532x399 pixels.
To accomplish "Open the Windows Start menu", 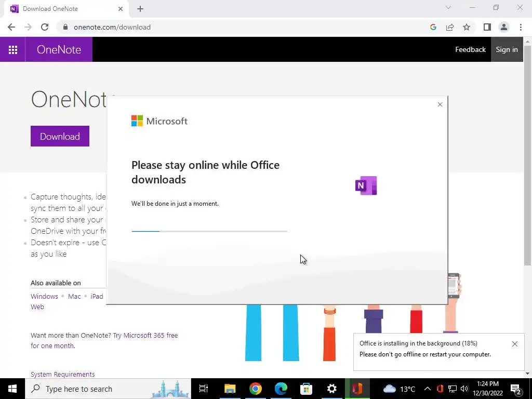I will 12,389.
